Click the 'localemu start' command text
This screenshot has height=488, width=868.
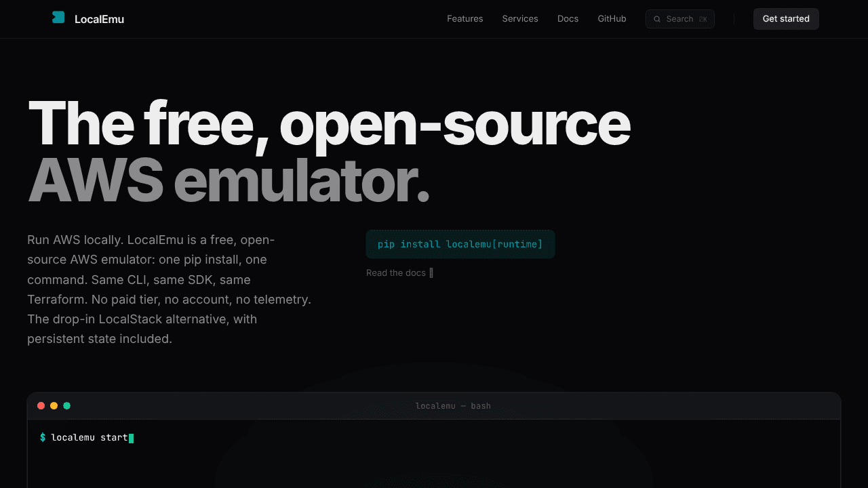coord(90,438)
